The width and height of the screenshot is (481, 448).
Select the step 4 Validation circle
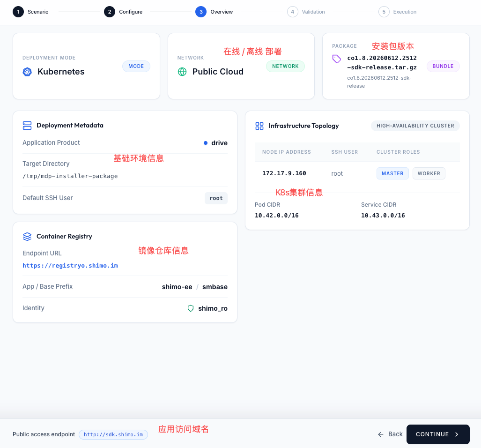tap(293, 12)
